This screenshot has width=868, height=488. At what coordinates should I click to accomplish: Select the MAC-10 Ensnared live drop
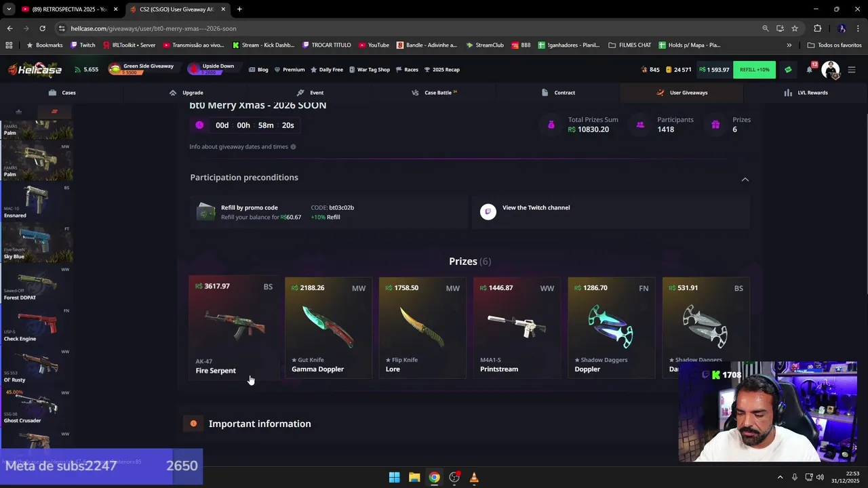click(x=37, y=202)
